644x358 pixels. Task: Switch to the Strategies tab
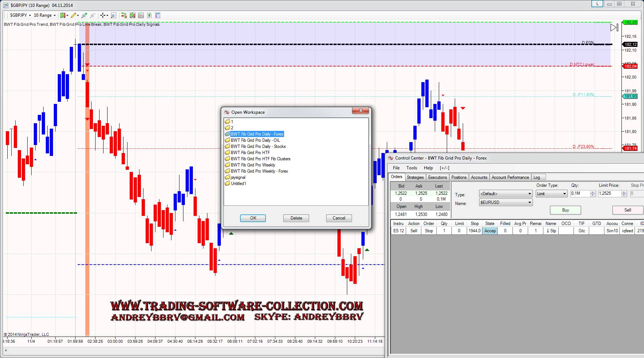[x=415, y=177]
